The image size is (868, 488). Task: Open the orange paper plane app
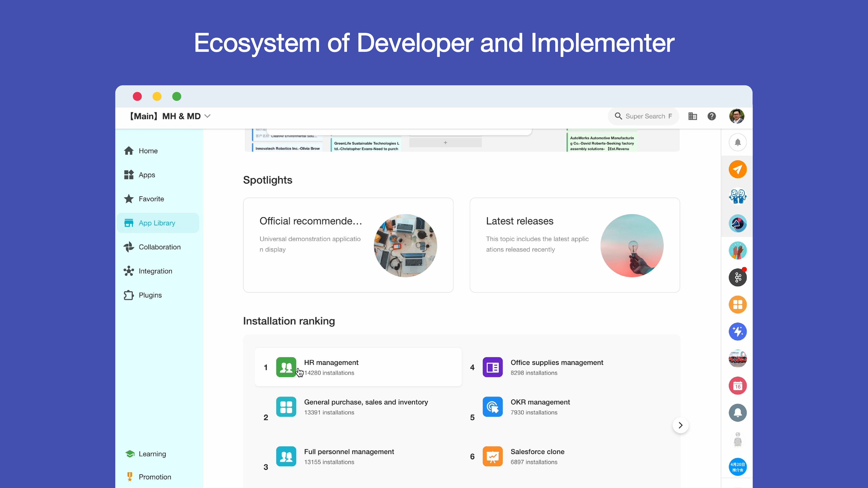737,169
